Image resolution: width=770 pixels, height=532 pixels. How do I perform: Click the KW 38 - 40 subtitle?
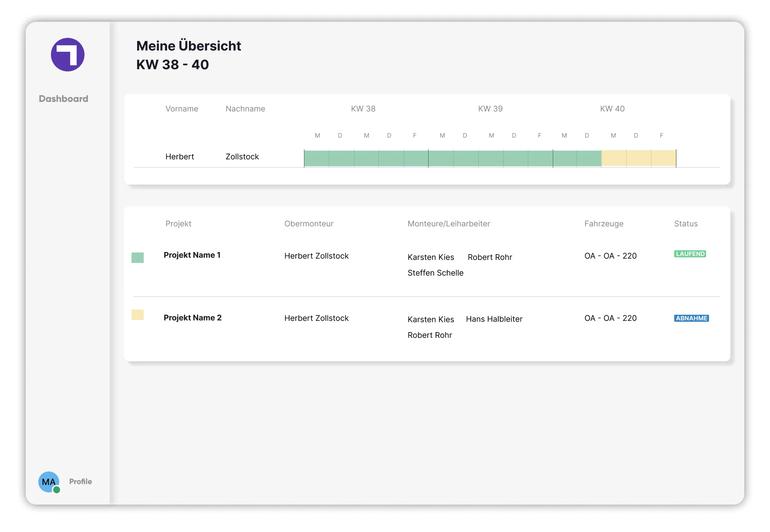click(172, 64)
